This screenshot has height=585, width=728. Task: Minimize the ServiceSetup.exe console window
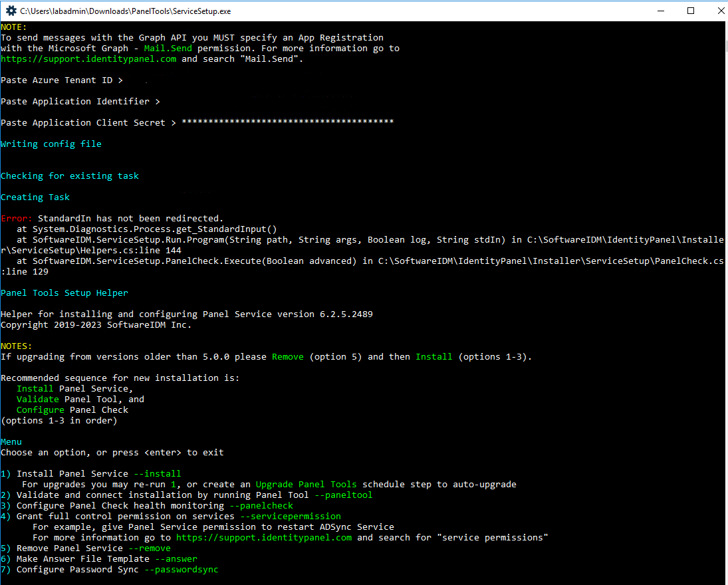pos(661,11)
